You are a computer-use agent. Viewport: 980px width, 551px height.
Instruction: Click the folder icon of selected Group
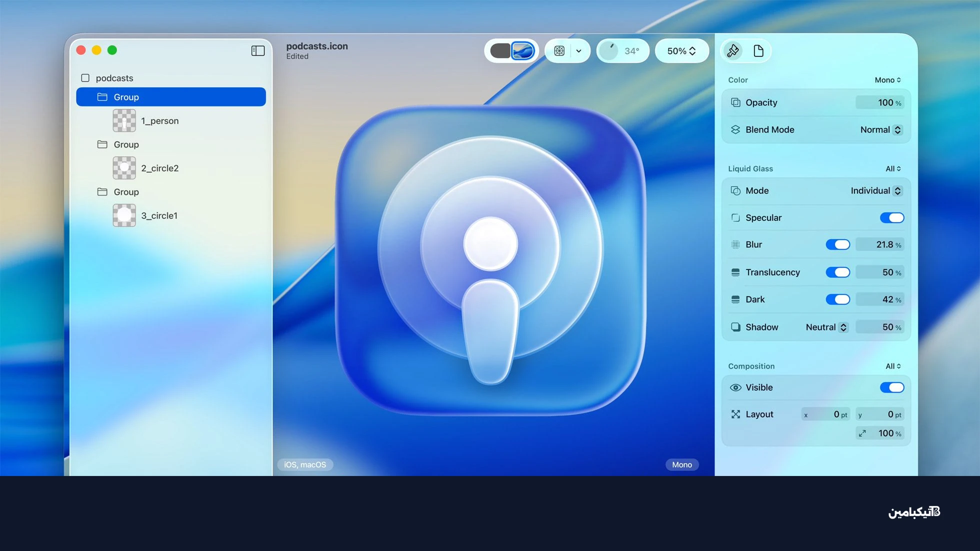(x=102, y=97)
